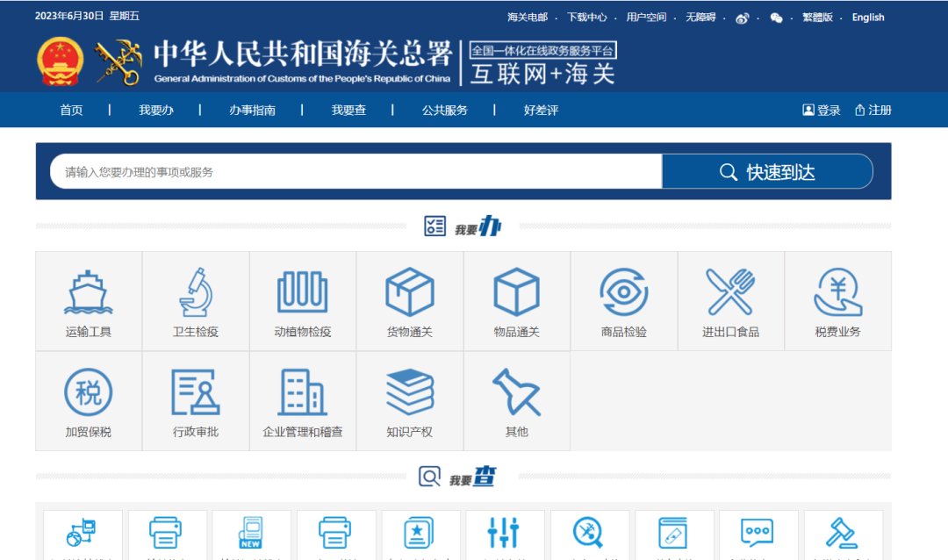Open the 海关电邮 link
This screenshot has height=560, width=948.
coord(528,18)
